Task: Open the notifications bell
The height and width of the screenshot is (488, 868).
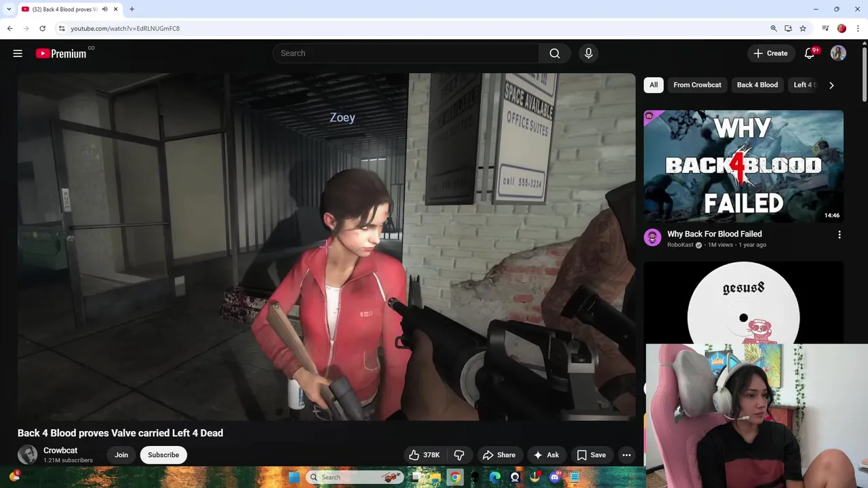Action: point(809,54)
